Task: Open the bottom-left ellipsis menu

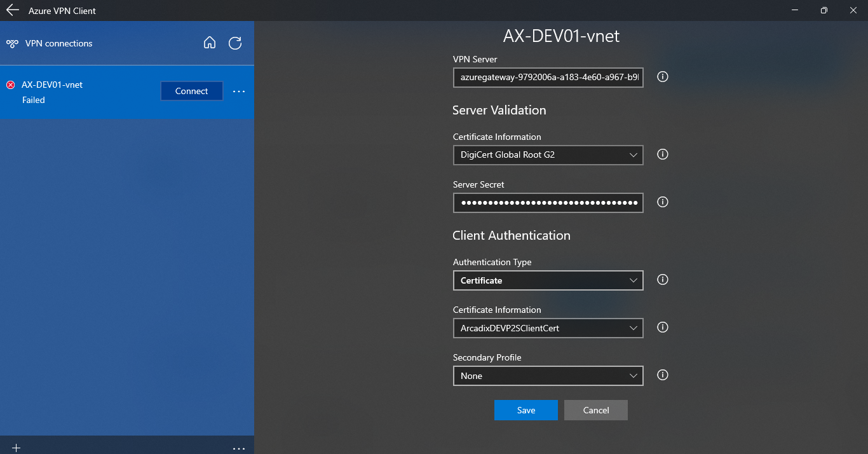Action: 239,448
